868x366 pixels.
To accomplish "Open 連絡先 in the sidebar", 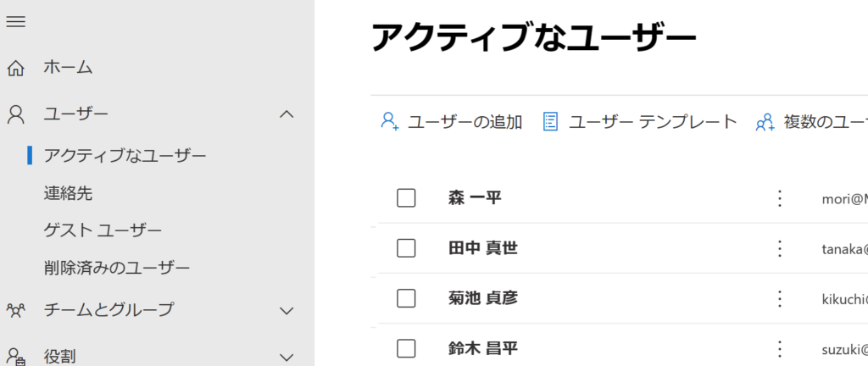I will coord(68,193).
